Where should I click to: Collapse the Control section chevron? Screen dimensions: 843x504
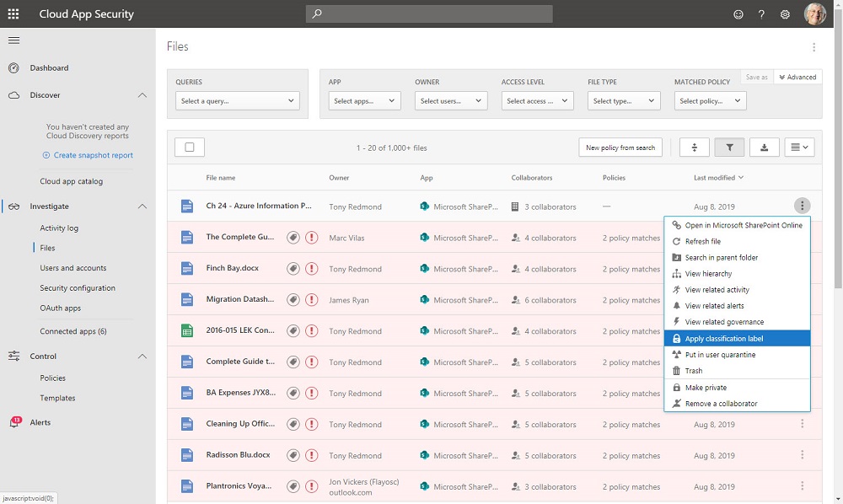[x=142, y=357]
